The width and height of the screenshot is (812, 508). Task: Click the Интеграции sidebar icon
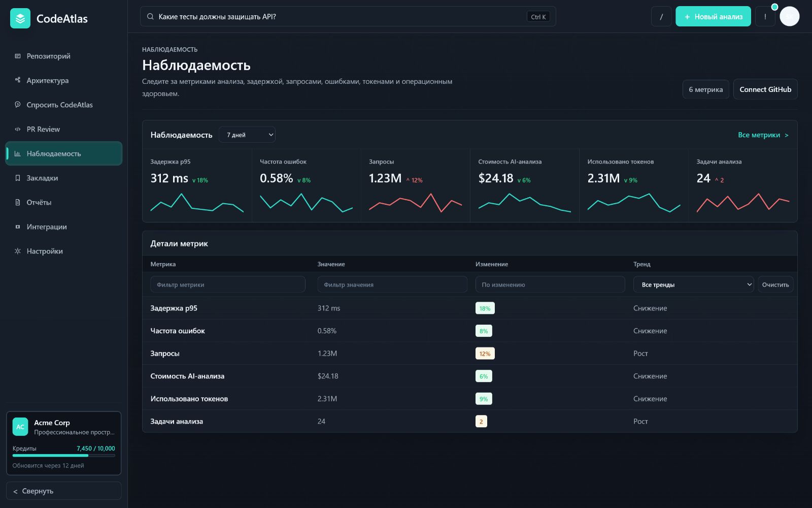pyautogui.click(x=18, y=227)
